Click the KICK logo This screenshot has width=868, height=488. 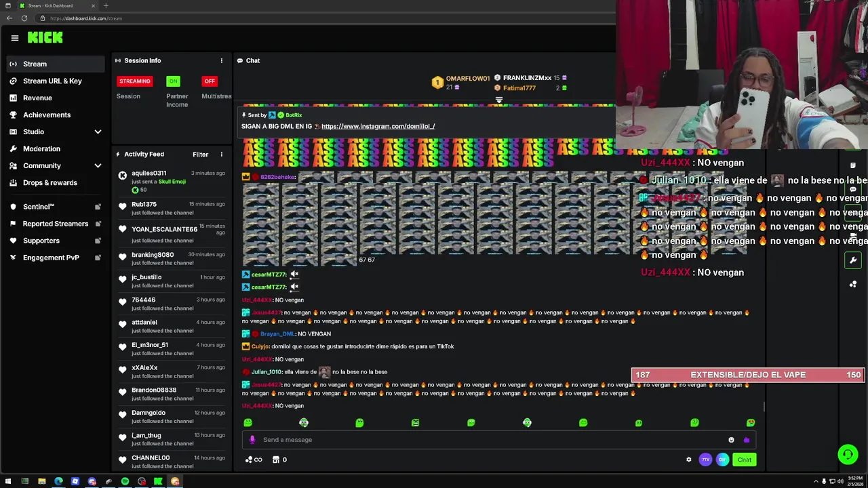45,38
